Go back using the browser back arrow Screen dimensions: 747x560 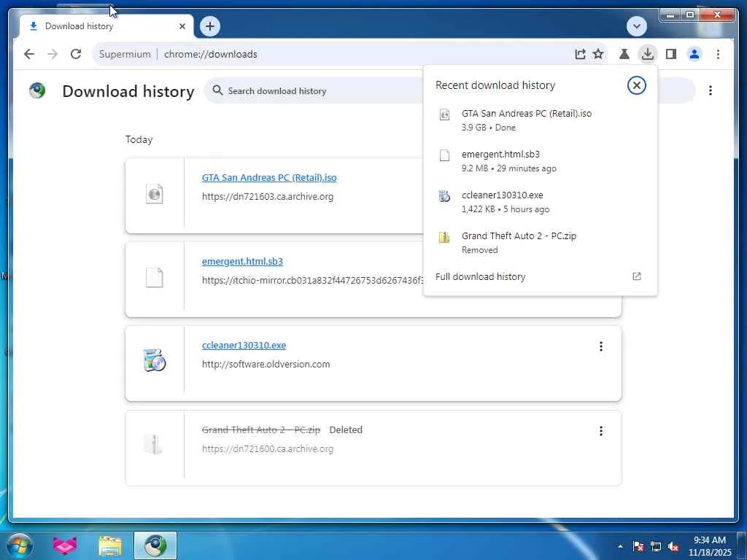click(x=29, y=54)
